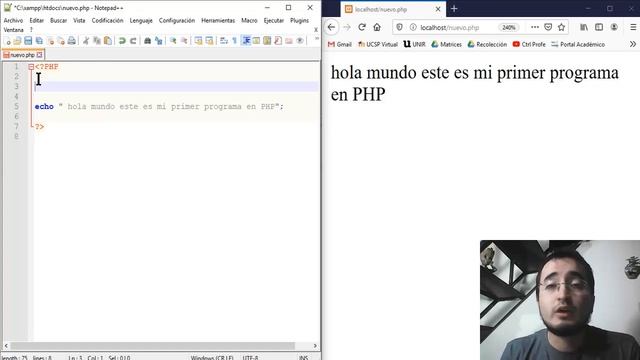
Task: Open Find with the binoculars icon
Action: tap(148, 41)
